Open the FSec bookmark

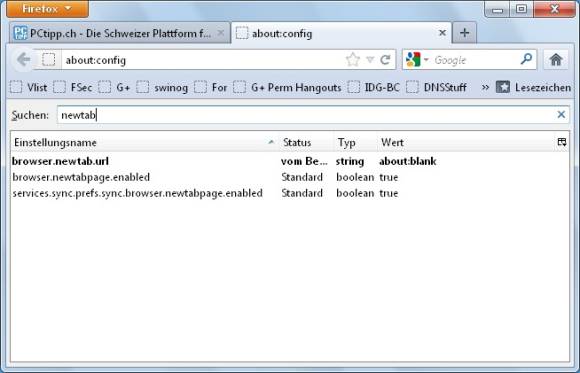pos(72,88)
